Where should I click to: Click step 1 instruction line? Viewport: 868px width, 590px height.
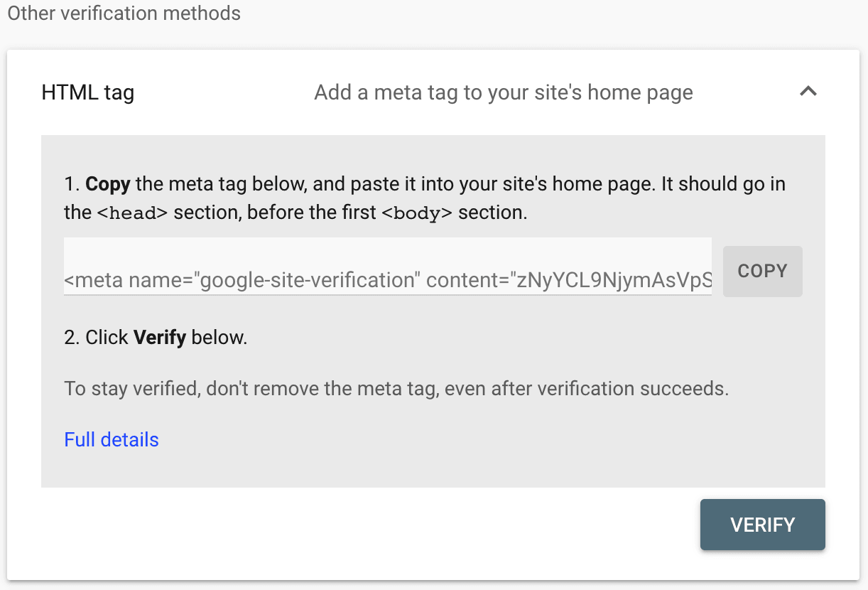[423, 183]
